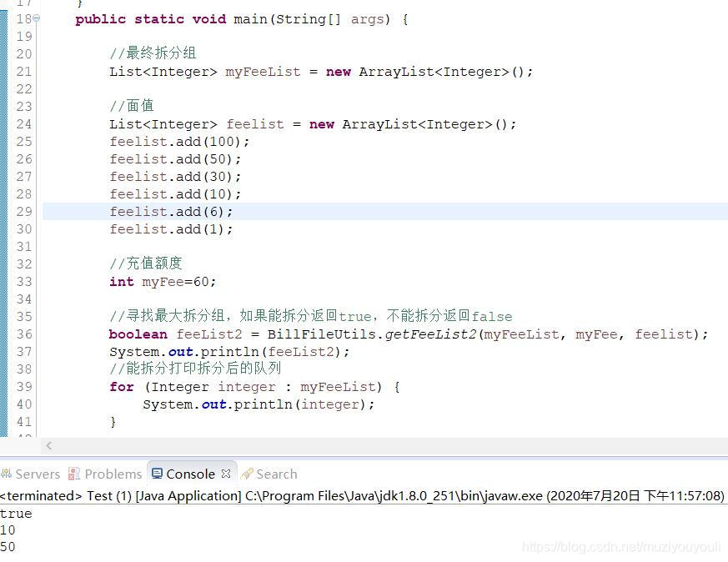Click the closing brace on line 41
728x562 pixels.
point(113,422)
